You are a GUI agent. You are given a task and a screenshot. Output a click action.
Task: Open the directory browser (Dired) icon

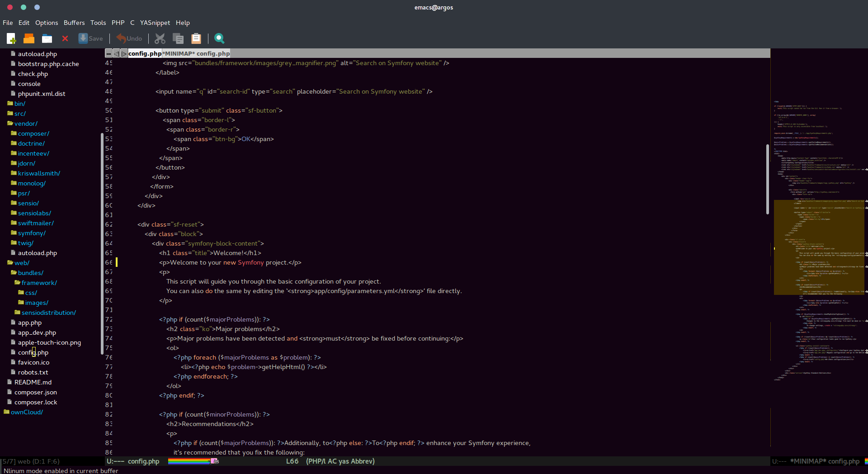click(47, 38)
